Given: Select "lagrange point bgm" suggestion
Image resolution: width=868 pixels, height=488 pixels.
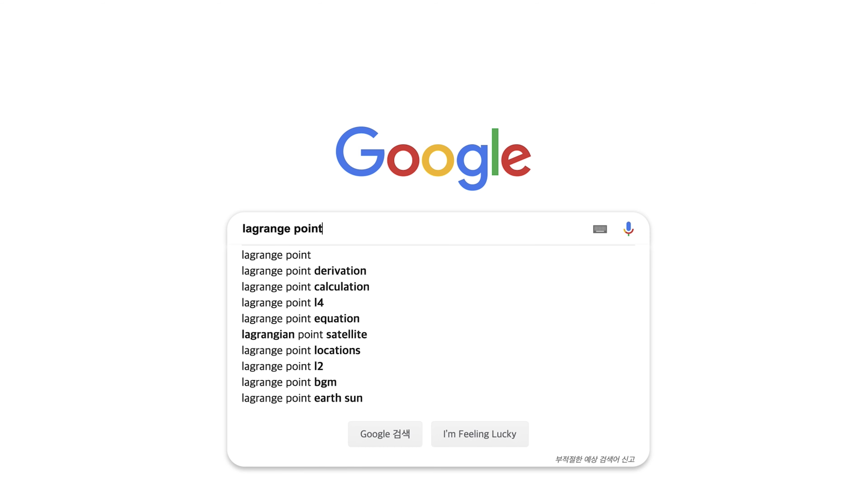Looking at the screenshot, I should click(x=438, y=382).
